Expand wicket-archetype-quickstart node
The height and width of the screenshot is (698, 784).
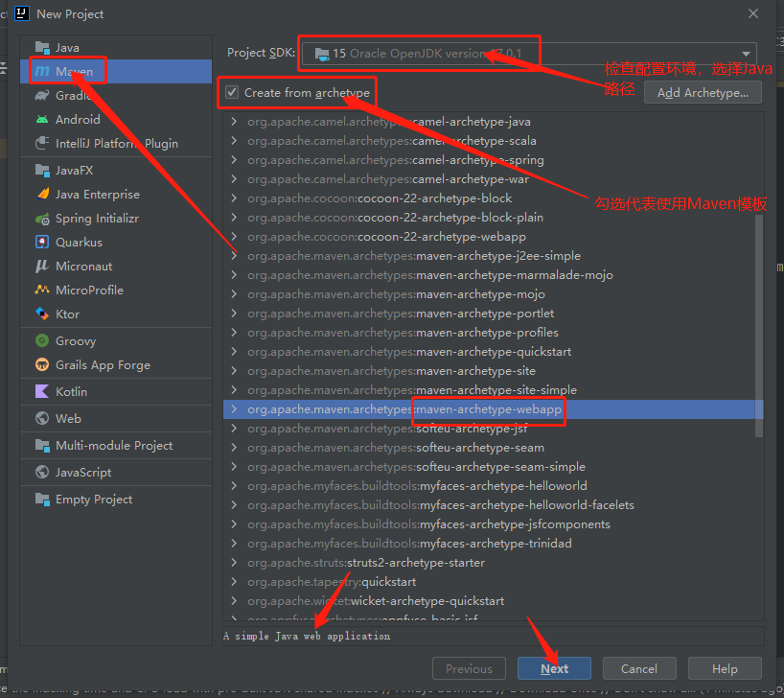(x=234, y=600)
